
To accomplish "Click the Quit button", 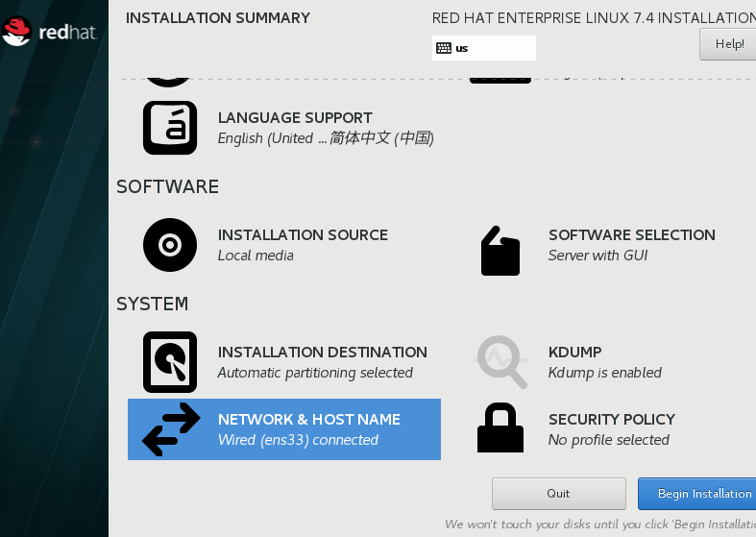I will click(x=559, y=494).
